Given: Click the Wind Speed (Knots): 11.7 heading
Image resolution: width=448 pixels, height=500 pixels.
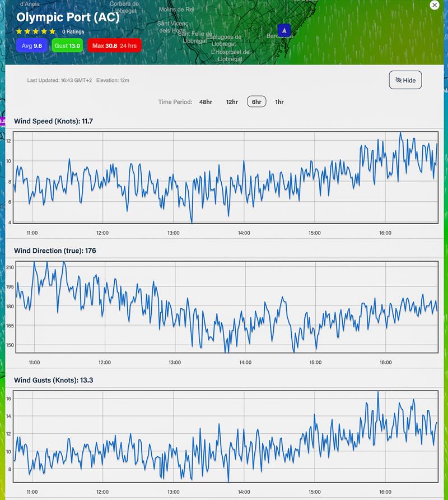Looking at the screenshot, I should tap(54, 121).
